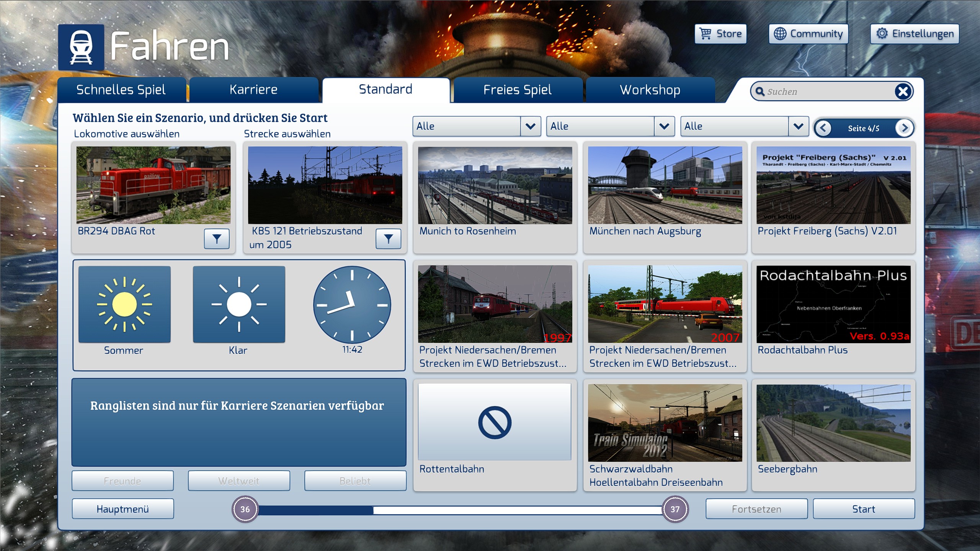The height and width of the screenshot is (551, 980).
Task: Return to Hauptmenü
Action: [122, 509]
